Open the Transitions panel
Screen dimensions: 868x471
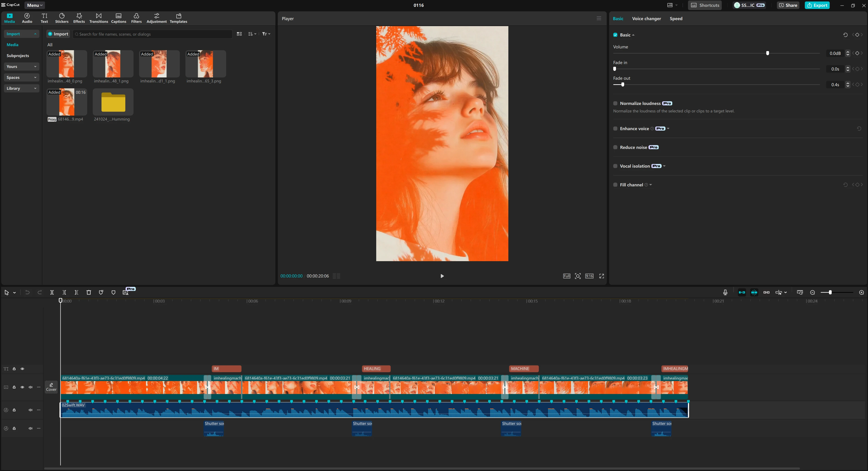click(98, 18)
